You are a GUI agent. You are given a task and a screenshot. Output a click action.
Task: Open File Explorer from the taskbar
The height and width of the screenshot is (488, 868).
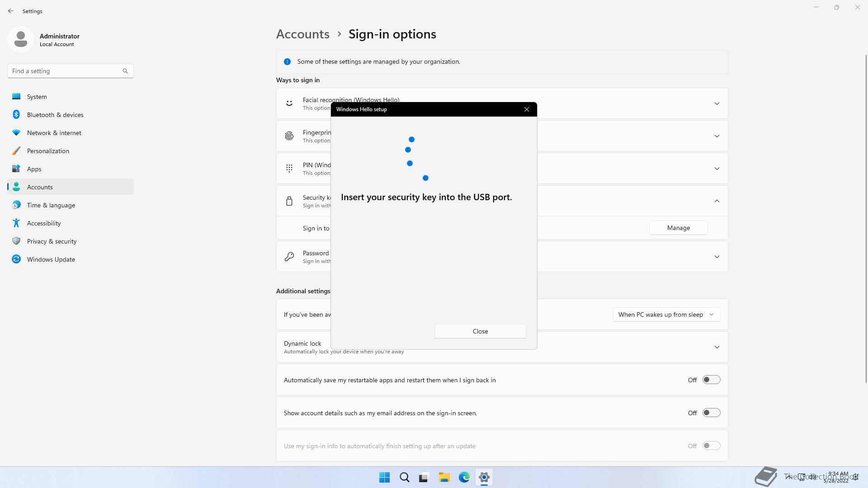[x=444, y=477]
